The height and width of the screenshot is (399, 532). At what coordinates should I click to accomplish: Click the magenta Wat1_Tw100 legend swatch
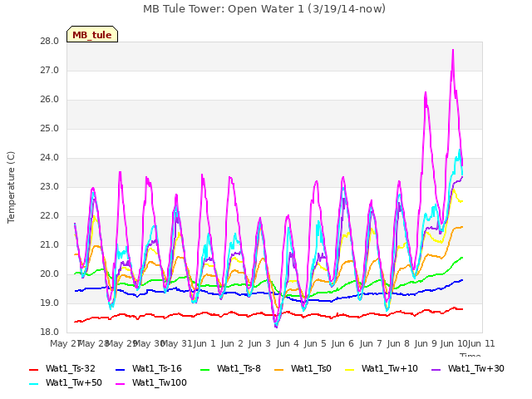(x=121, y=384)
